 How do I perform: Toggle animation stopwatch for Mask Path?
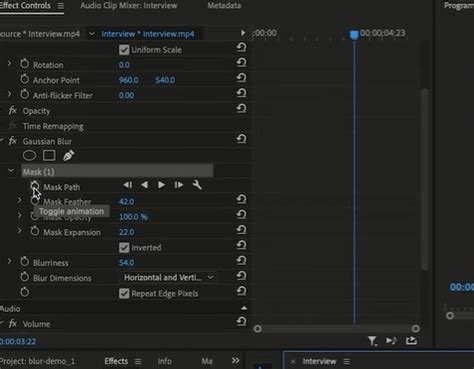pos(35,186)
